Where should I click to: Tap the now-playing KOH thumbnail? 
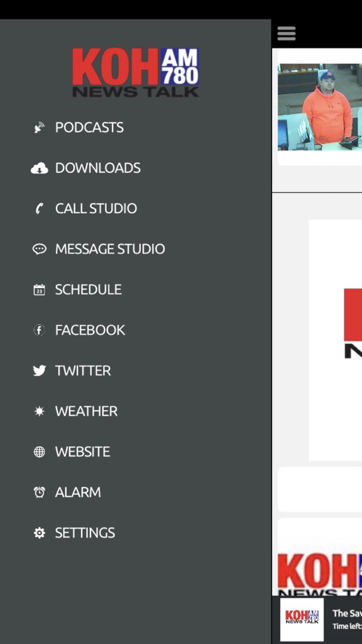[302, 619]
